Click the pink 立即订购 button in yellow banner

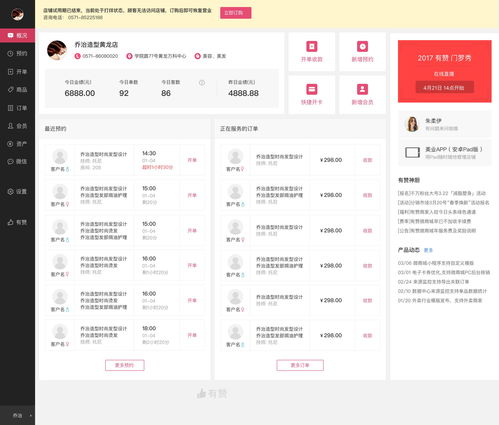click(236, 13)
